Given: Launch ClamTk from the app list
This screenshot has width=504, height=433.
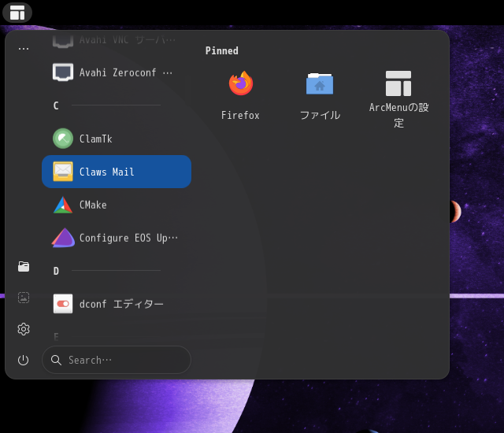Looking at the screenshot, I should point(117,139).
